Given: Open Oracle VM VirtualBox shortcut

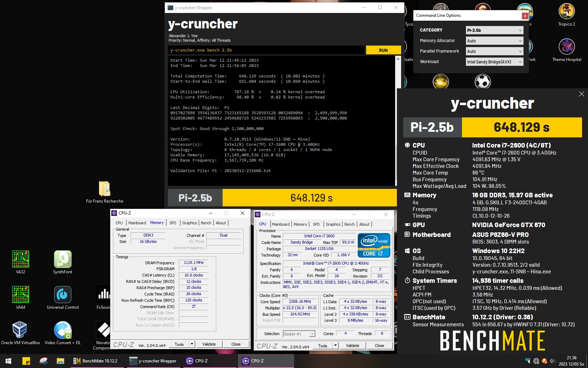Looking at the screenshot, I should point(21,333).
